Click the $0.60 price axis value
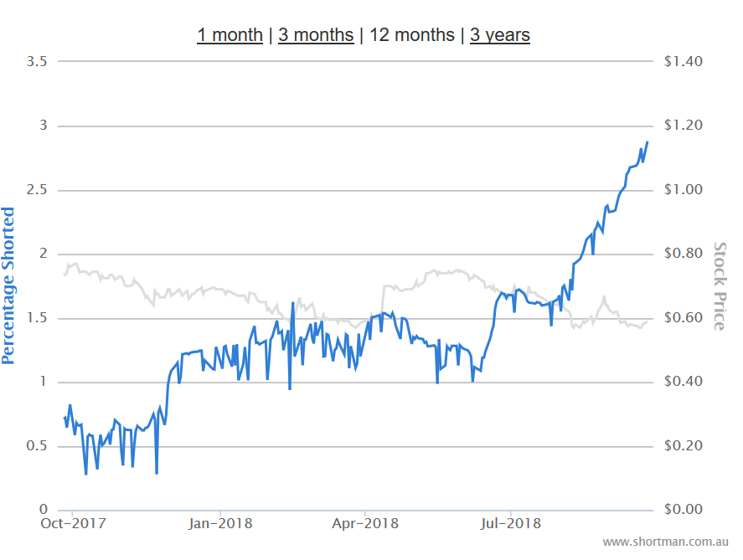Screen dimensions: 743x560 tap(684, 317)
